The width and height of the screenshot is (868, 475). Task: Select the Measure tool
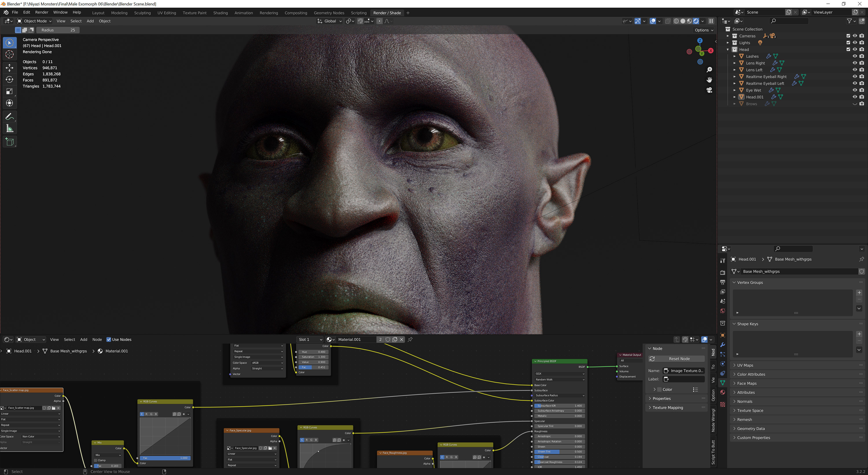pos(10,129)
